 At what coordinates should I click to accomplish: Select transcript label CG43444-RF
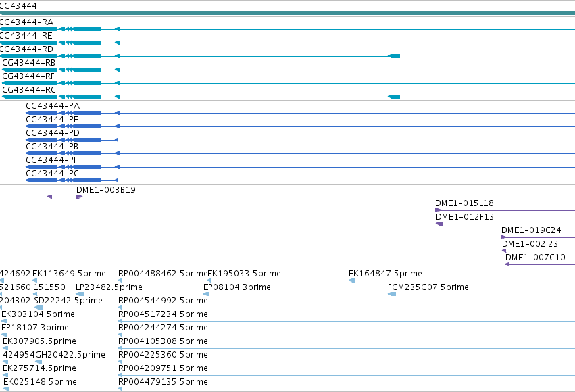click(x=28, y=76)
